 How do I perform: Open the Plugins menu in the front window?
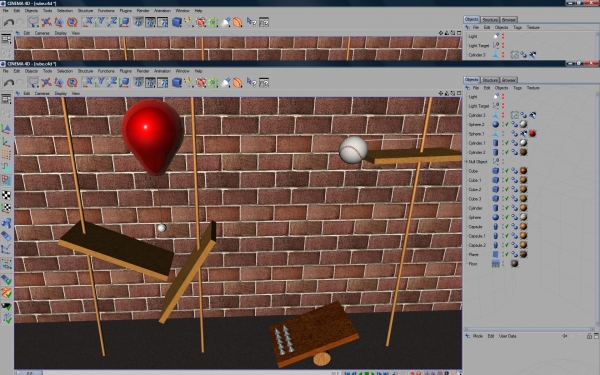point(126,71)
